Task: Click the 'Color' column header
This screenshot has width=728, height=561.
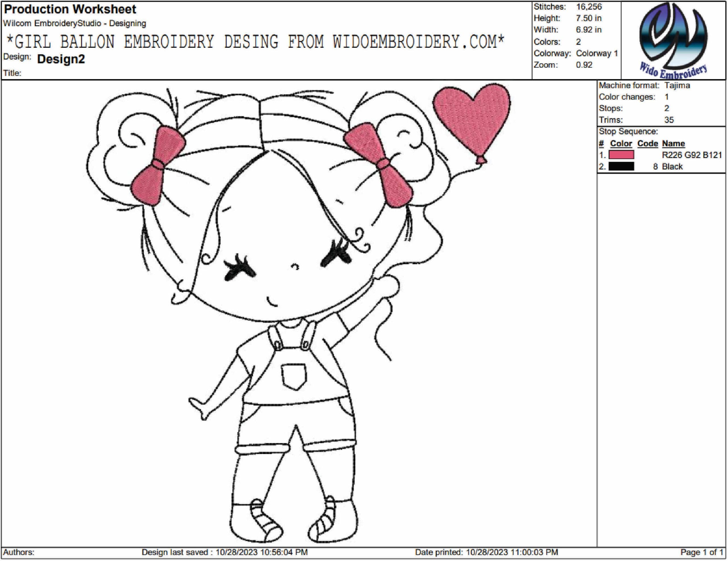Action: [x=621, y=144]
